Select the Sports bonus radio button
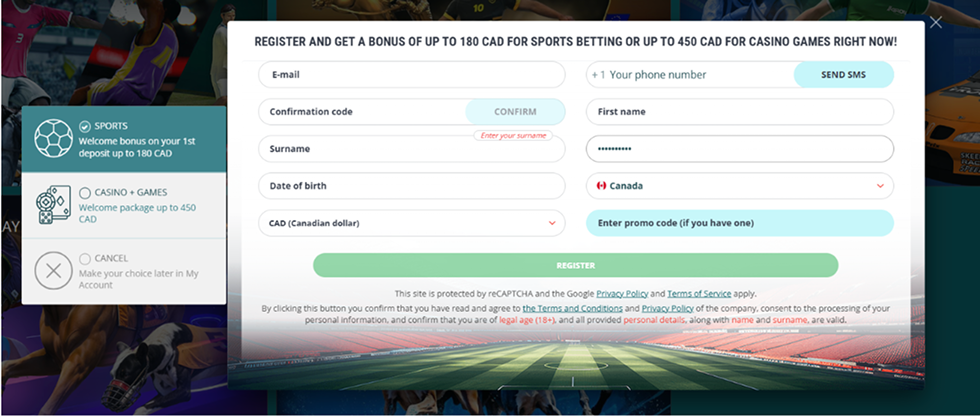 pyautogui.click(x=85, y=126)
